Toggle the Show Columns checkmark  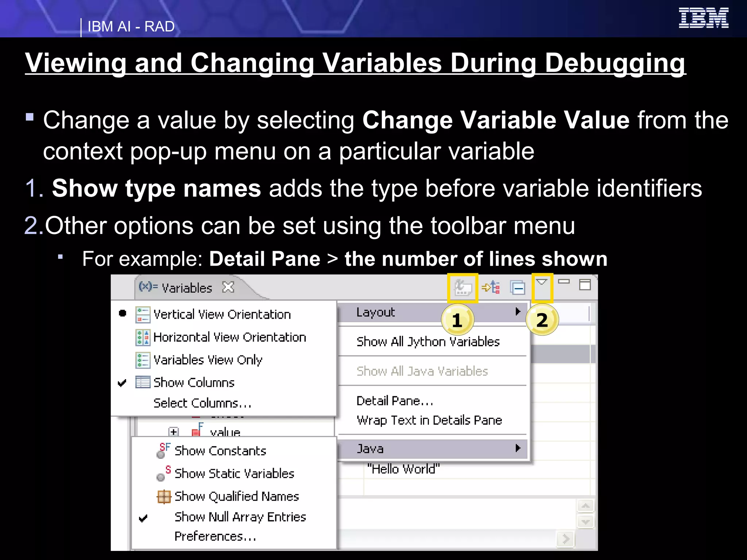122,383
